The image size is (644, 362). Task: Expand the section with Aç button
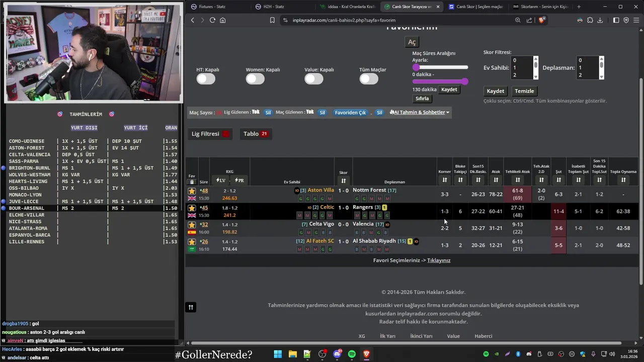coord(412,42)
